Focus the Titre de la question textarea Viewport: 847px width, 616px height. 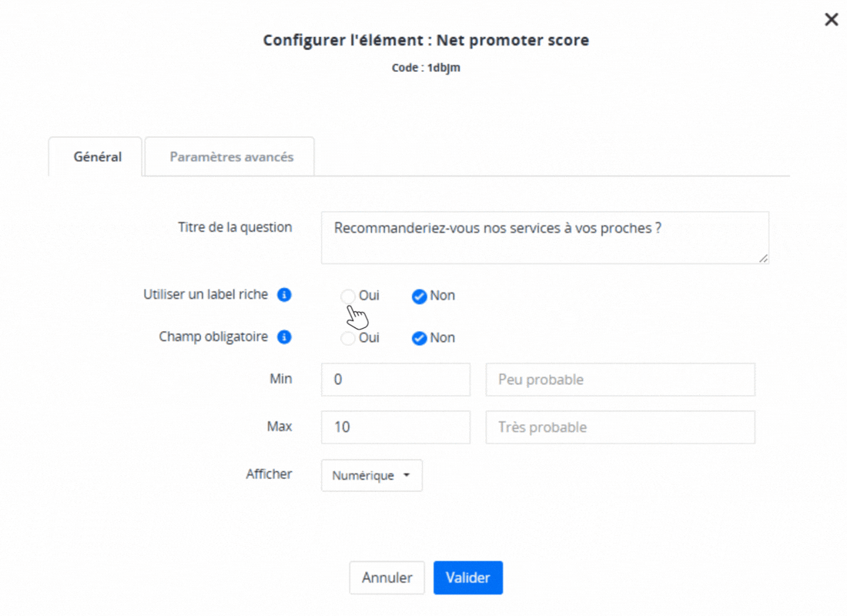click(x=544, y=238)
